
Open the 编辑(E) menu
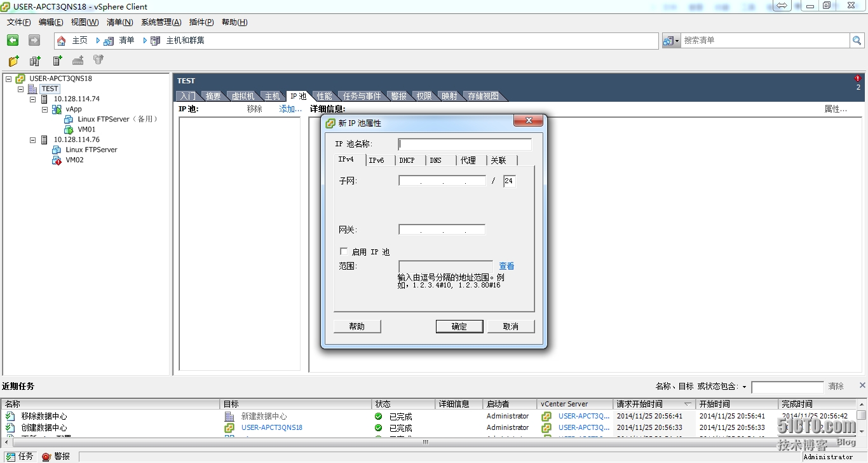51,22
